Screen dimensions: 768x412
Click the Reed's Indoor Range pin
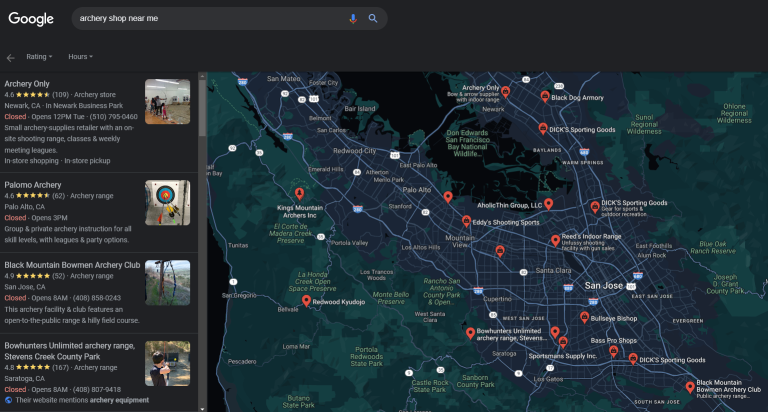555,241
